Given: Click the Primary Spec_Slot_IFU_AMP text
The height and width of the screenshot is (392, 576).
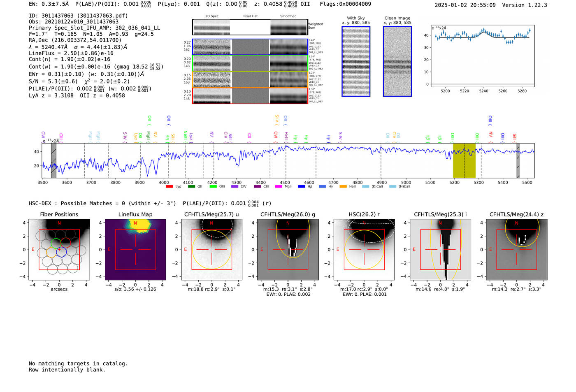Looking at the screenshot, I should (x=94, y=28).
